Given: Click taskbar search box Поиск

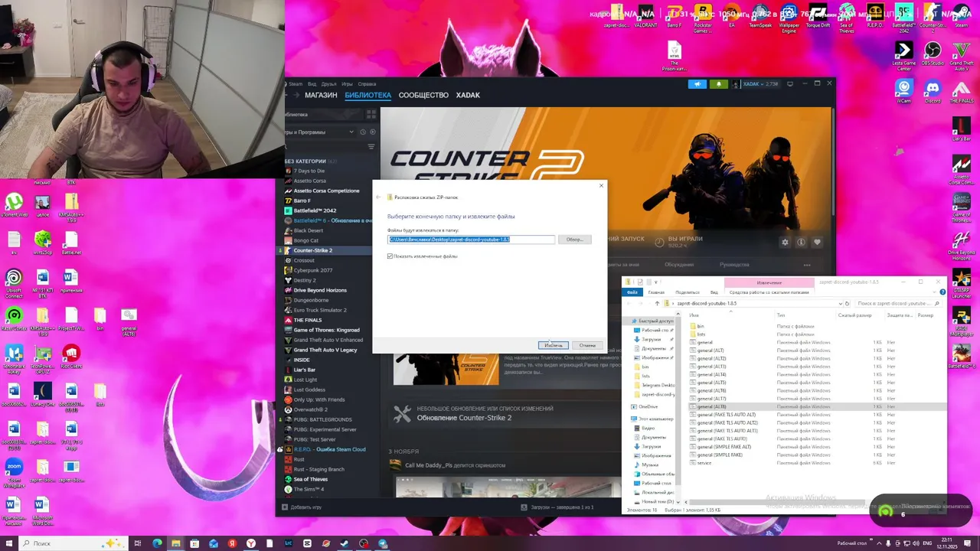Looking at the screenshot, I should coord(73,543).
